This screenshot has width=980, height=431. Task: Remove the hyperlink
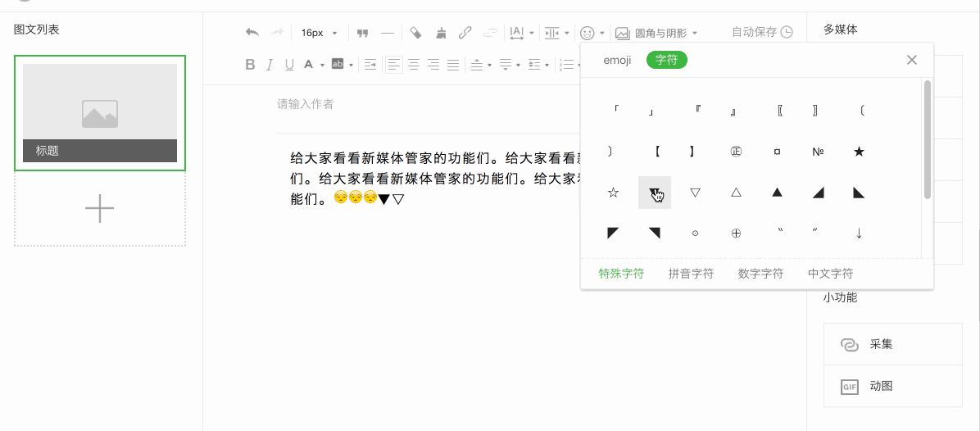pos(490,33)
